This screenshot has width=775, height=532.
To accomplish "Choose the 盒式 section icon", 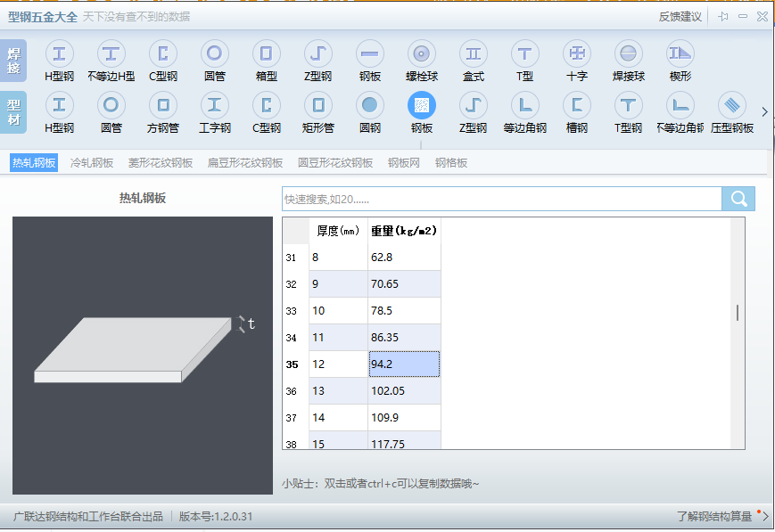I will pyautogui.click(x=474, y=53).
